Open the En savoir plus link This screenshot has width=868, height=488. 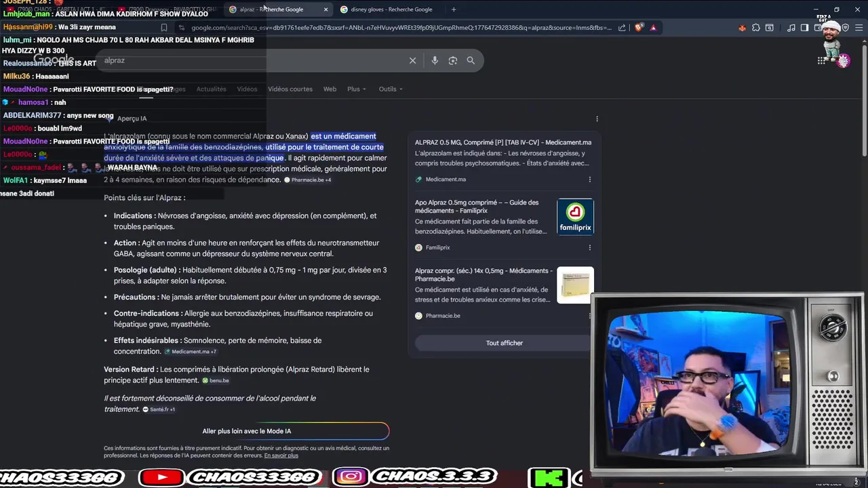281,455
